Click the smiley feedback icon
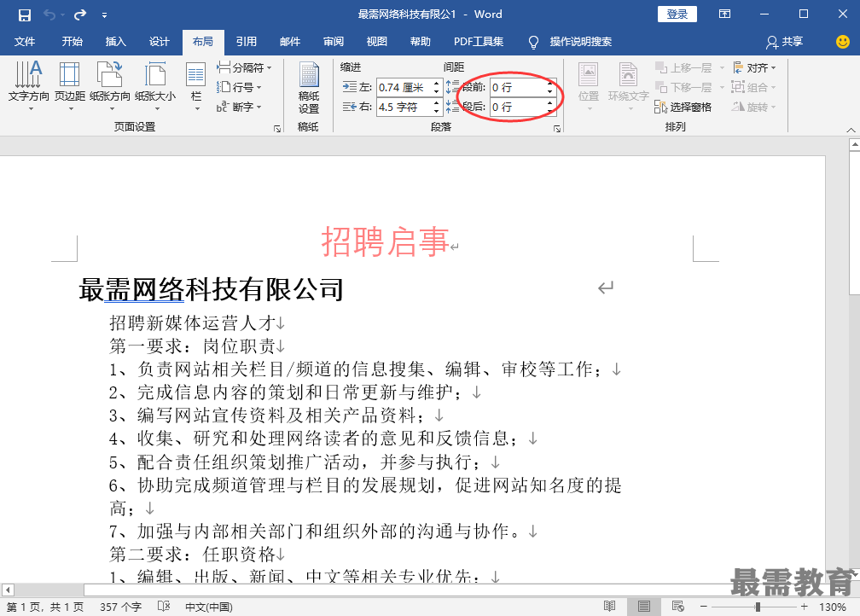This screenshot has height=616, width=860. pyautogui.click(x=843, y=42)
